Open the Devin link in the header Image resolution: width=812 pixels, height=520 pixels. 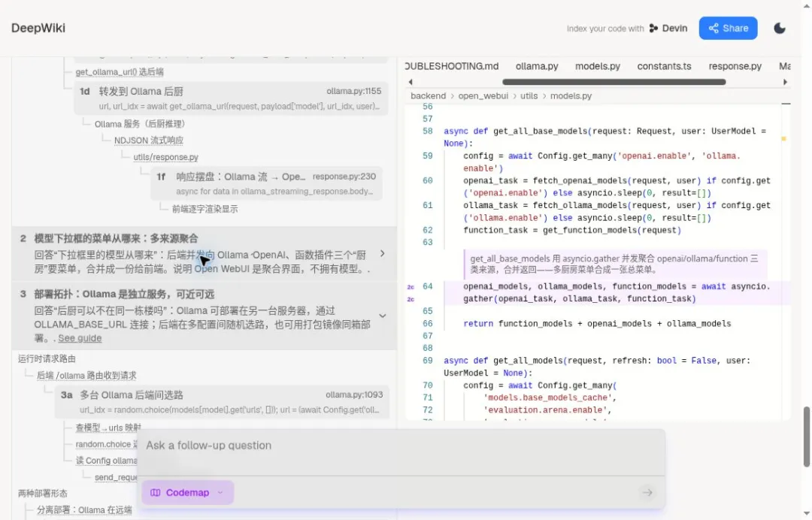[x=668, y=29]
